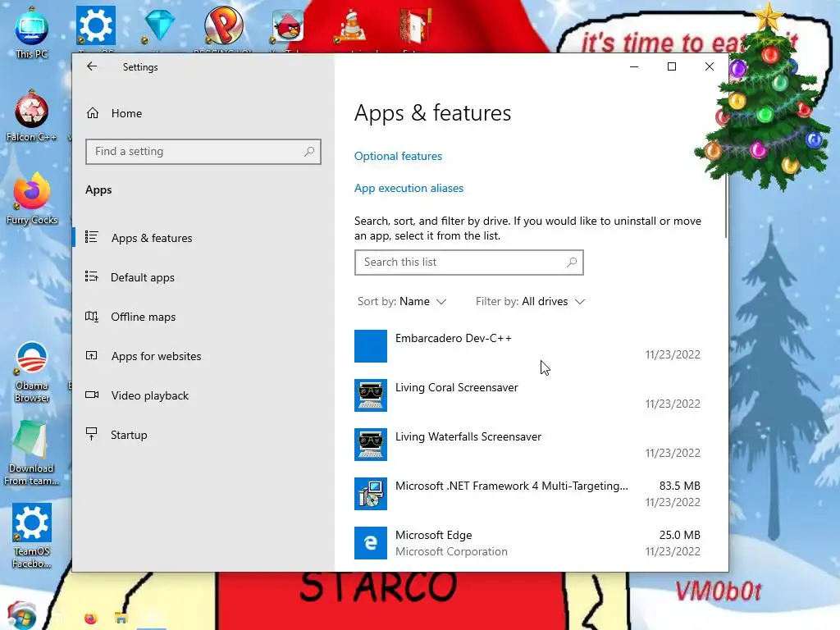The image size is (840, 630).
Task: Click the Search this list field
Action: click(468, 262)
